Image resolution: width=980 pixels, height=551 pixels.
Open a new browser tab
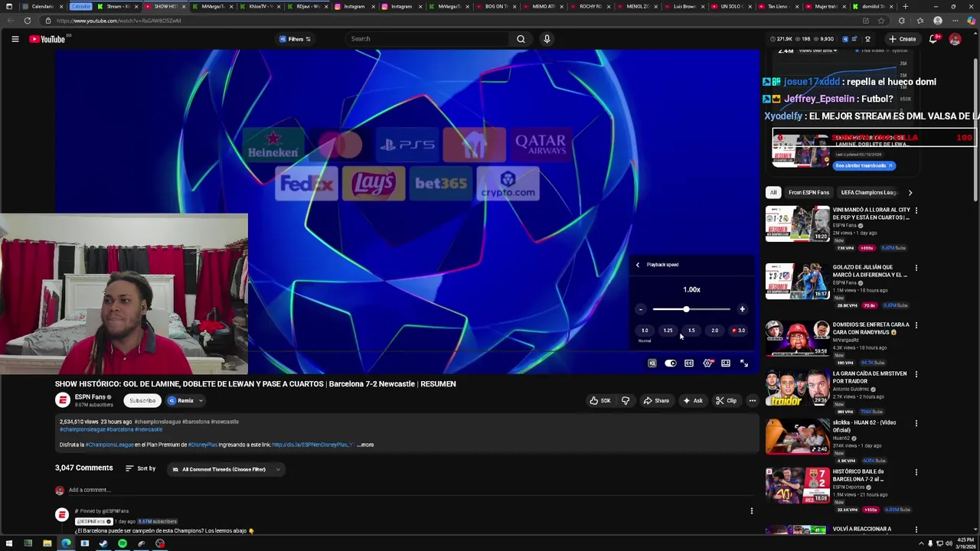click(x=906, y=6)
